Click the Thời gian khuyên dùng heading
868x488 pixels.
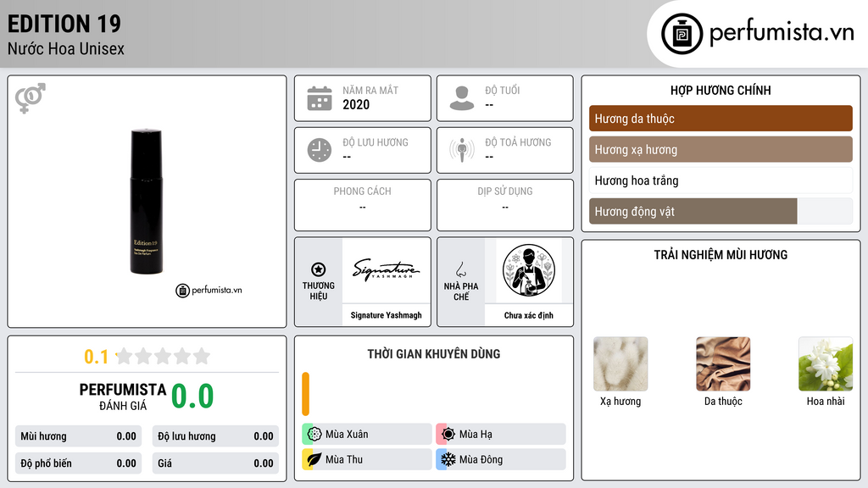coord(434,354)
